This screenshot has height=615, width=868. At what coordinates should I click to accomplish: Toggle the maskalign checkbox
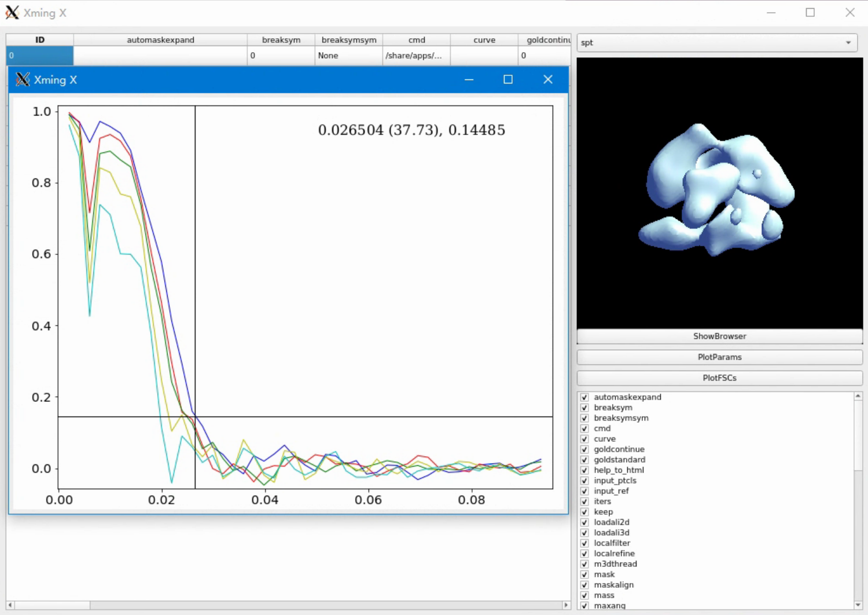click(584, 585)
